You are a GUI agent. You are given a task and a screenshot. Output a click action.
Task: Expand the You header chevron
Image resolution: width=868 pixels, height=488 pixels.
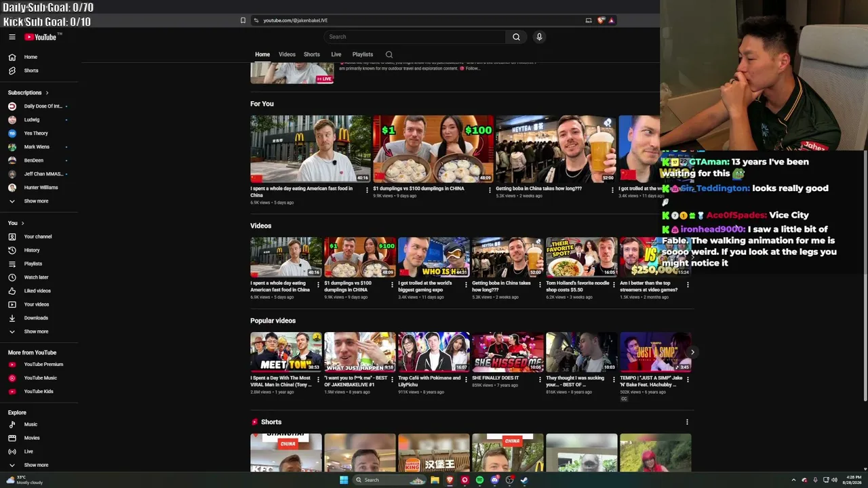coord(22,223)
